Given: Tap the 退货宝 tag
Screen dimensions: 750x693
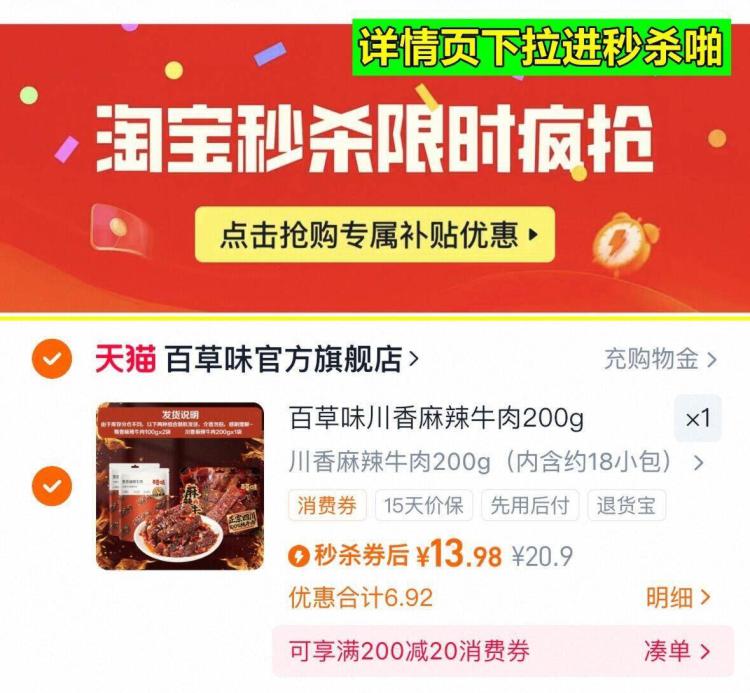Looking at the screenshot, I should pos(626,505).
